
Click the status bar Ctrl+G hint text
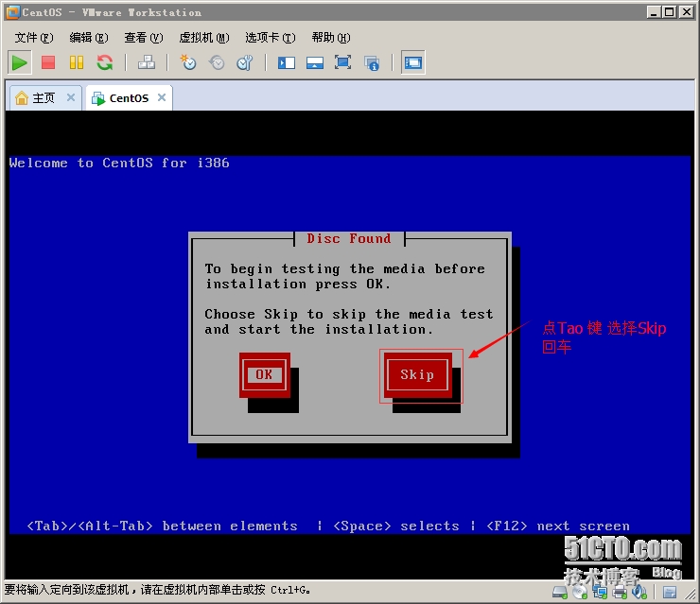[157, 590]
